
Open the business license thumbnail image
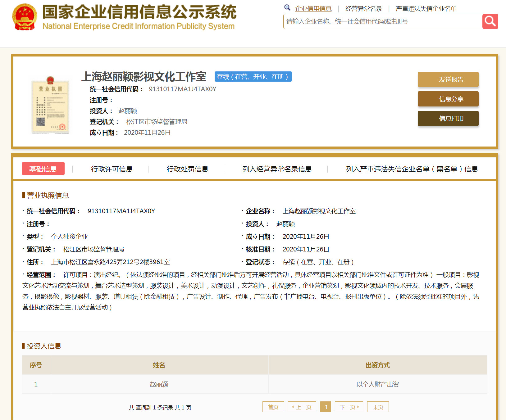(50, 105)
